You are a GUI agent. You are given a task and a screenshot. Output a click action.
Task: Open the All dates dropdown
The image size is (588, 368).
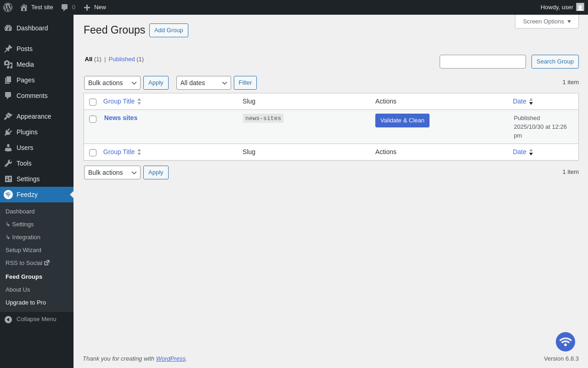pos(203,83)
